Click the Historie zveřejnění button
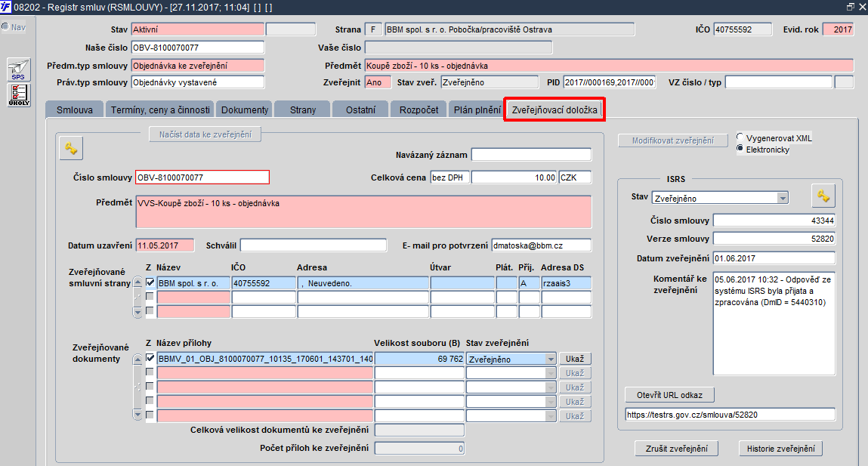This screenshot has width=868, height=466. (x=780, y=449)
